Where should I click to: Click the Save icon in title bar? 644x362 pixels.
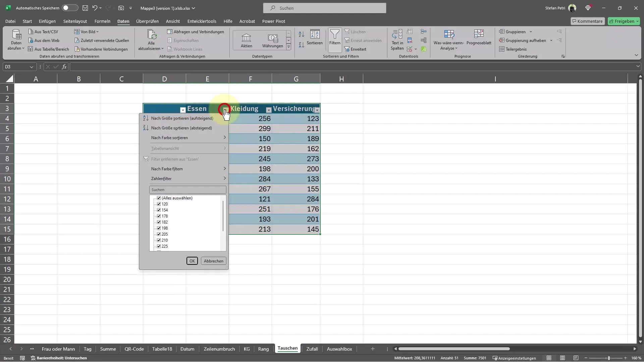click(85, 8)
